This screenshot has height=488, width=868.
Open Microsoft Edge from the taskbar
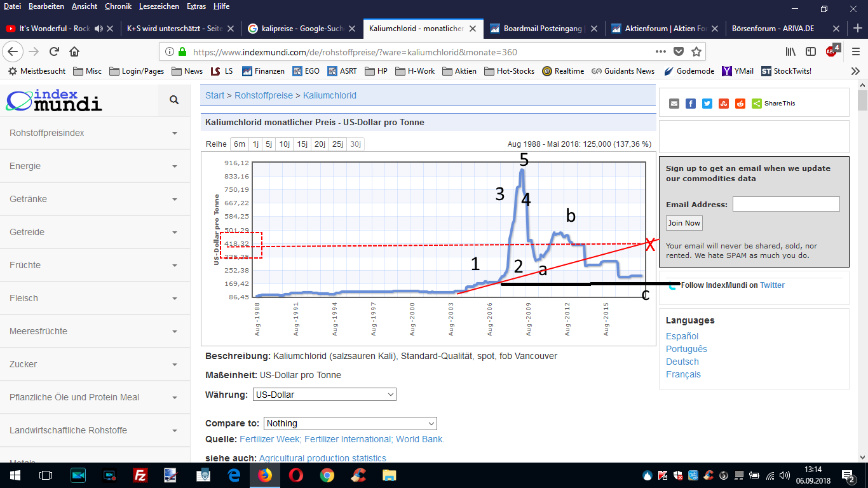[234, 475]
